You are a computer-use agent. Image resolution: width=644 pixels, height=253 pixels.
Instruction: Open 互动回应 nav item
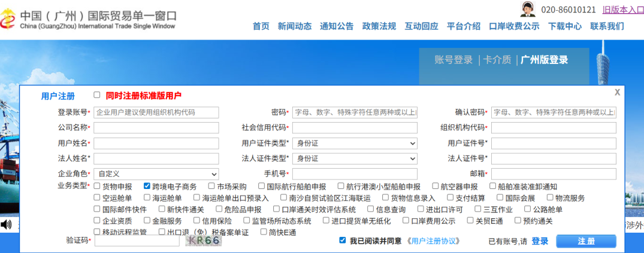point(421,26)
